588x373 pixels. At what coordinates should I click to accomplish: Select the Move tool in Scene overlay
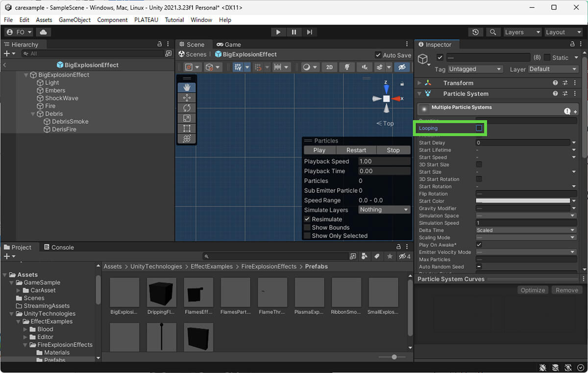pos(187,98)
